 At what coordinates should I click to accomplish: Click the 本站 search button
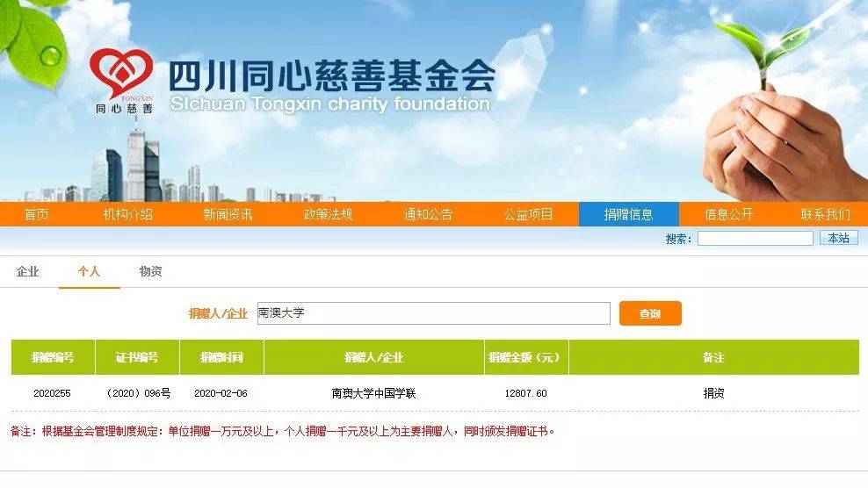(x=839, y=238)
